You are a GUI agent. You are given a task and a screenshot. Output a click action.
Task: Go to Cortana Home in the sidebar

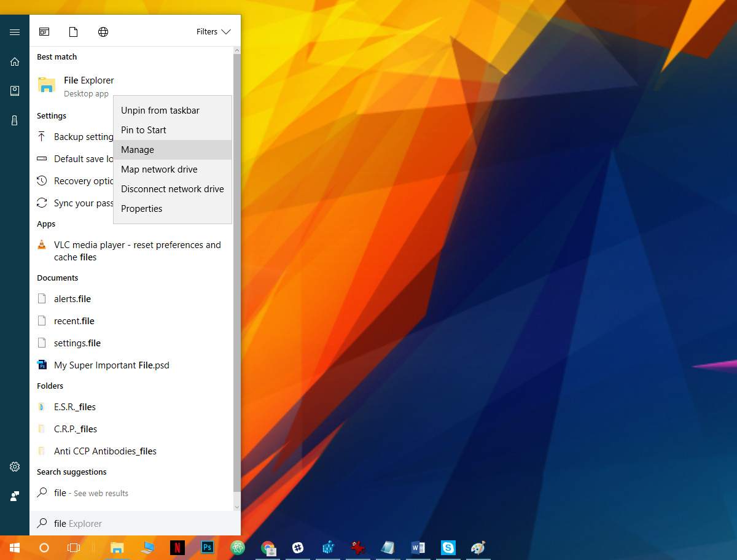tap(15, 61)
